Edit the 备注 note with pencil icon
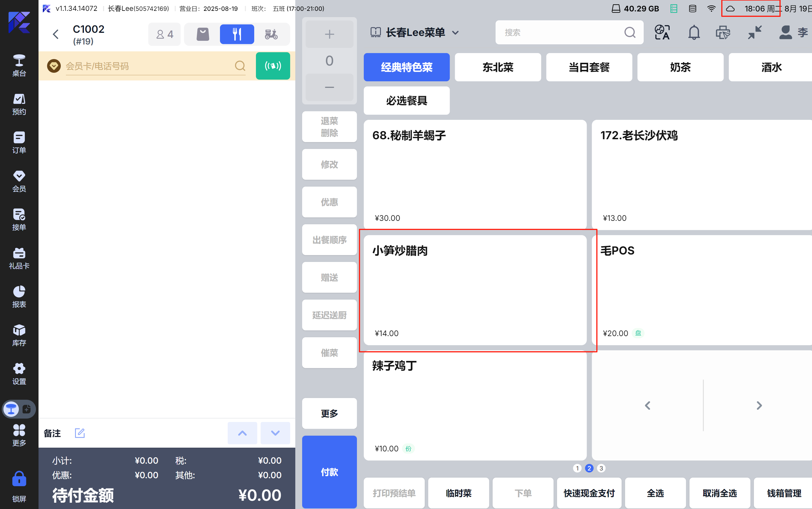The image size is (812, 509). (79, 433)
